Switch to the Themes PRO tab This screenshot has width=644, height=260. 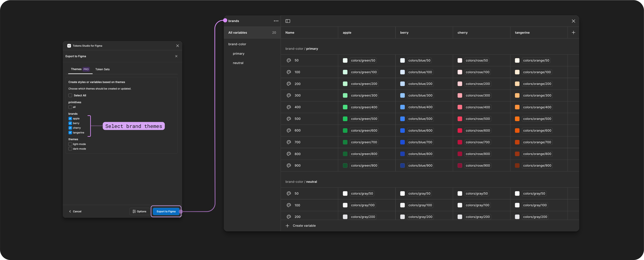tap(80, 69)
